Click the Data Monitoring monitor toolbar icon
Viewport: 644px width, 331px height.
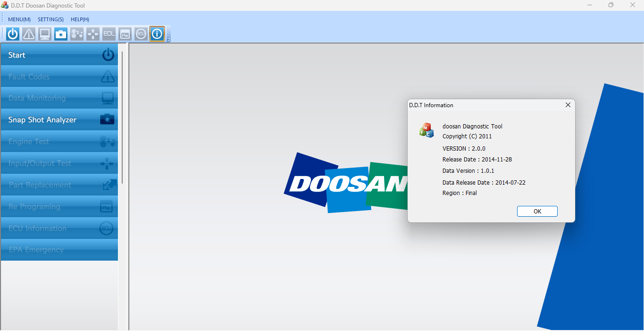click(45, 34)
